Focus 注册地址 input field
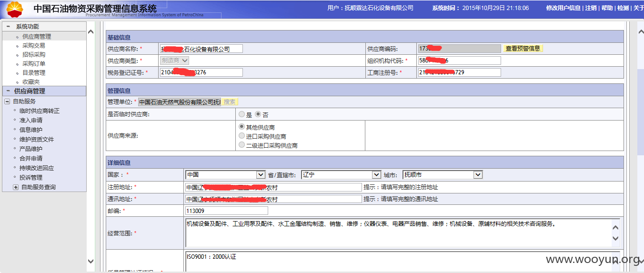The image size is (644, 273). coord(273,187)
